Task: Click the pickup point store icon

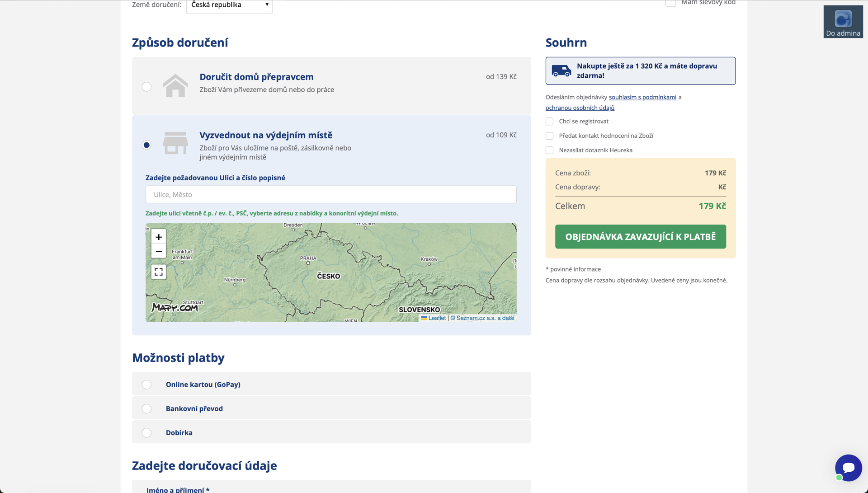Action: tap(175, 143)
